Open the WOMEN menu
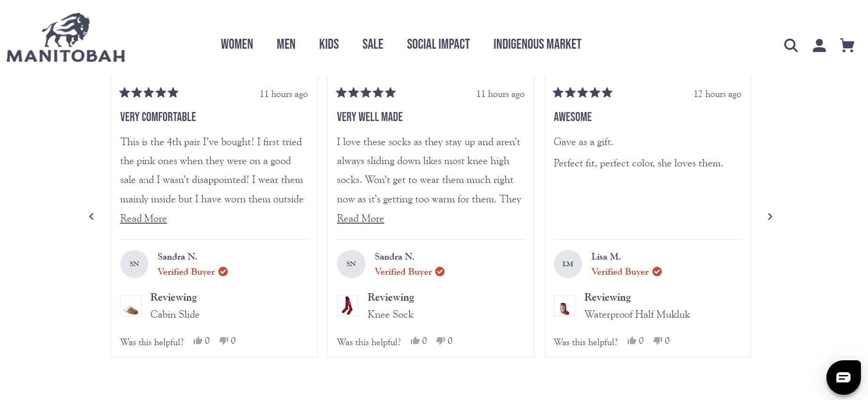Image resolution: width=868 pixels, height=400 pixels. [x=237, y=44]
